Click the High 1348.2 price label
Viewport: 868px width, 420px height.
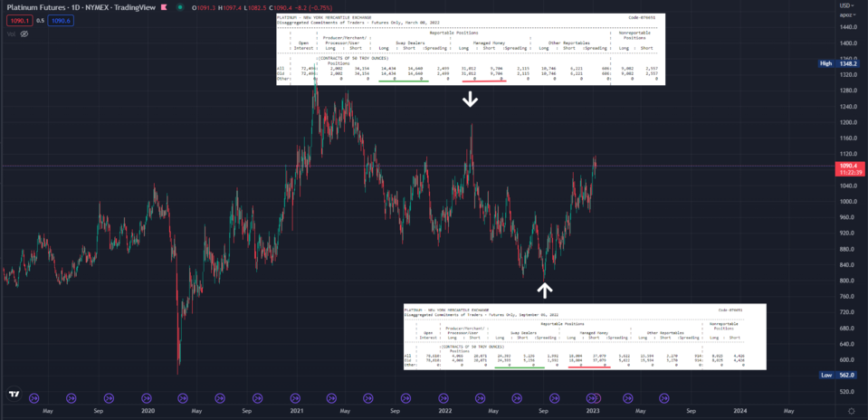[x=838, y=63]
